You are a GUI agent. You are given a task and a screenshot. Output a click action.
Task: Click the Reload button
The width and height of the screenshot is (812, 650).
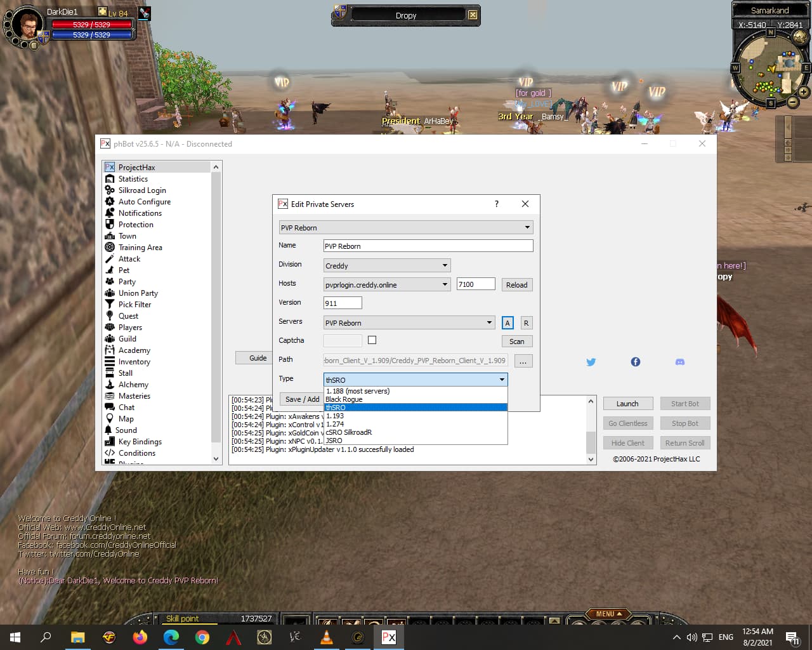pos(516,285)
